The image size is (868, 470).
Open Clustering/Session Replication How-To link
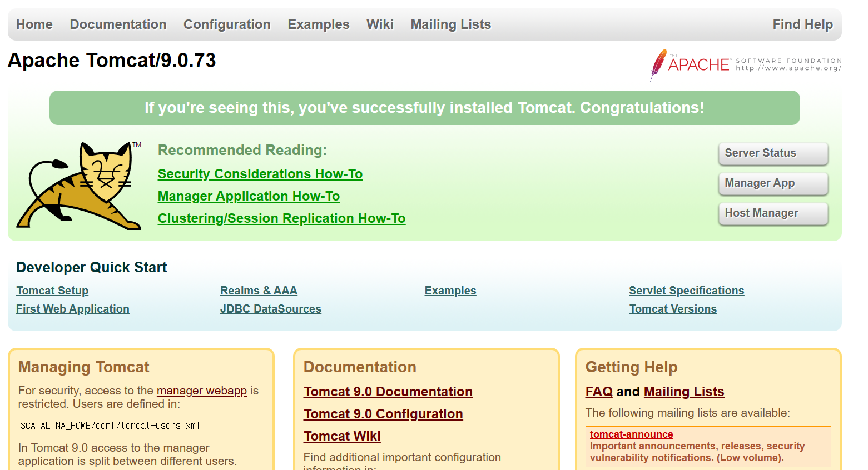tap(281, 218)
